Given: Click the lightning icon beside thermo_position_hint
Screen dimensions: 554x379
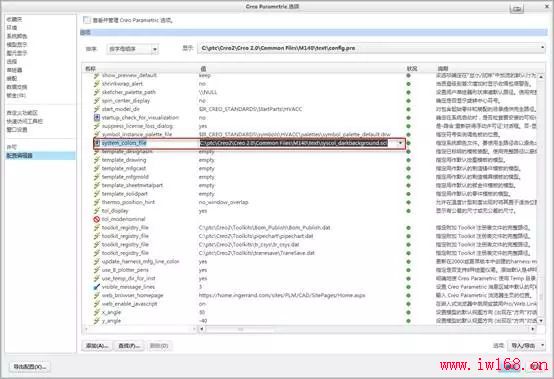Looking at the screenshot, I should click(x=96, y=202).
